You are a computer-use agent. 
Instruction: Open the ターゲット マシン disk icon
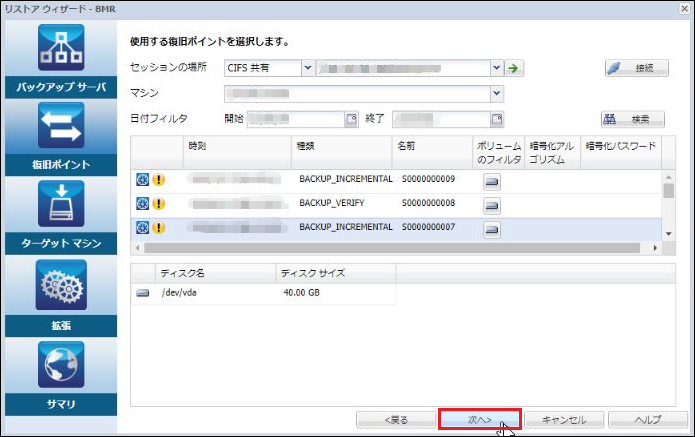click(x=61, y=204)
